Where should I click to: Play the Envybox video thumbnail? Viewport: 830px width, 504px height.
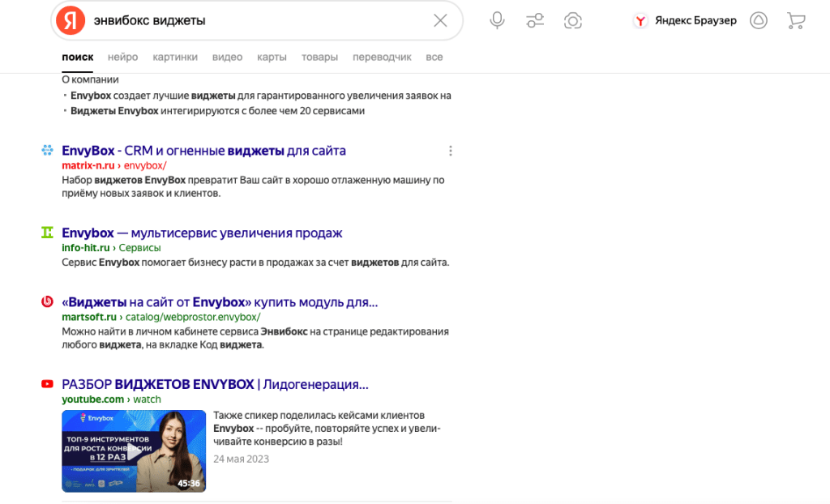134,451
